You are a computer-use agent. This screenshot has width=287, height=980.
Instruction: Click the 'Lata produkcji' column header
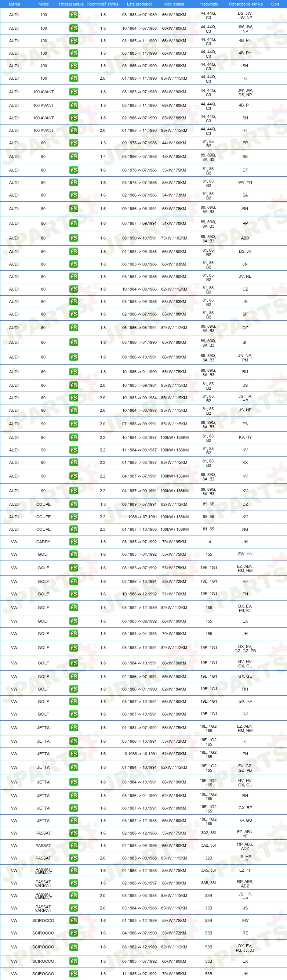139,4
